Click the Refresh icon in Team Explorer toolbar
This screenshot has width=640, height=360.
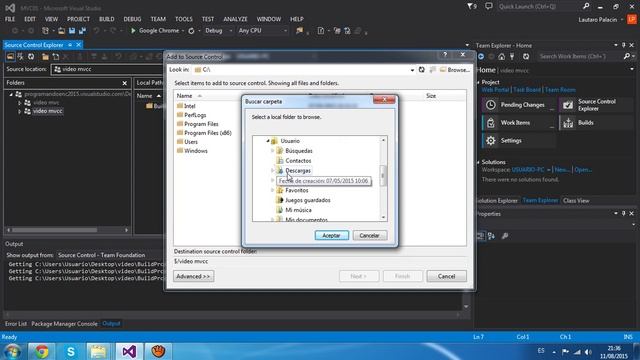click(526, 56)
